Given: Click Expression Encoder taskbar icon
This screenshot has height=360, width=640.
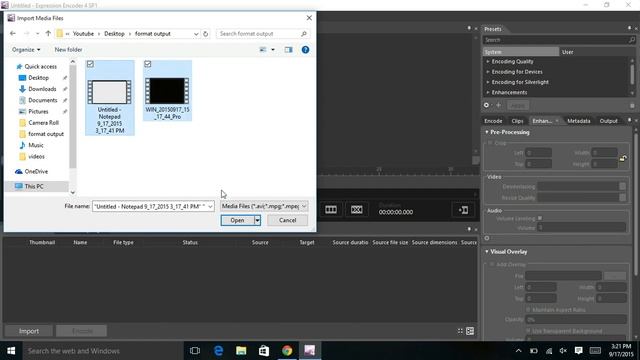Looking at the screenshot, I should pos(310,351).
